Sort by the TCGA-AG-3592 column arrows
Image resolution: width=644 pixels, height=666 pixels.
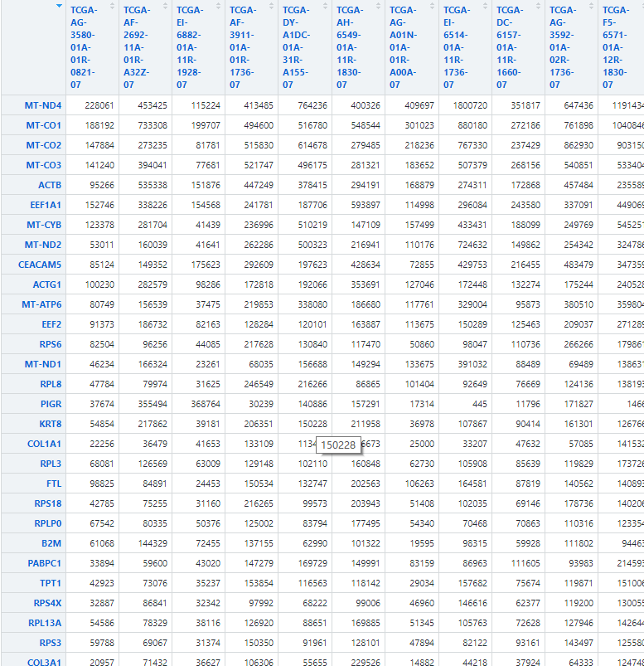point(591,6)
